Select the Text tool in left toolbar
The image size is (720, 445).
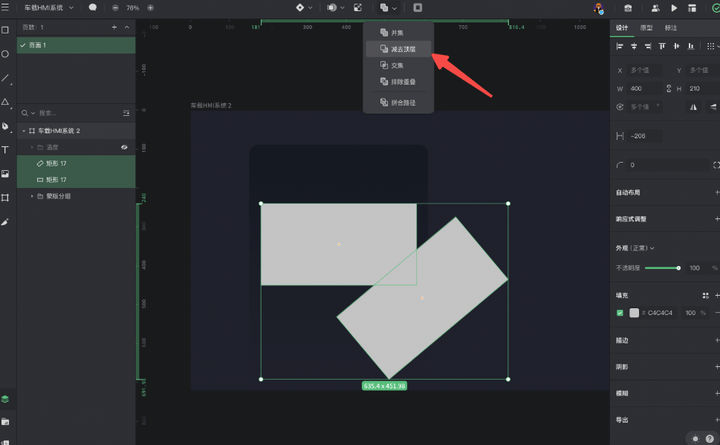[6, 149]
